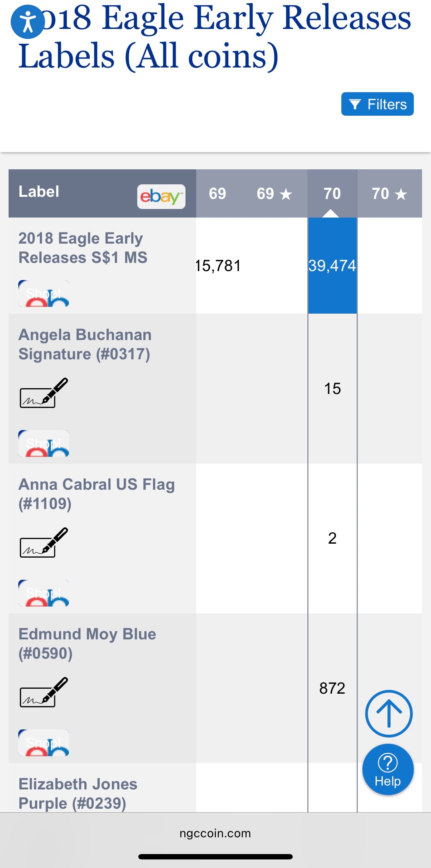Click signature pen icon for Anna Cabral
The image size is (431, 868).
[44, 542]
